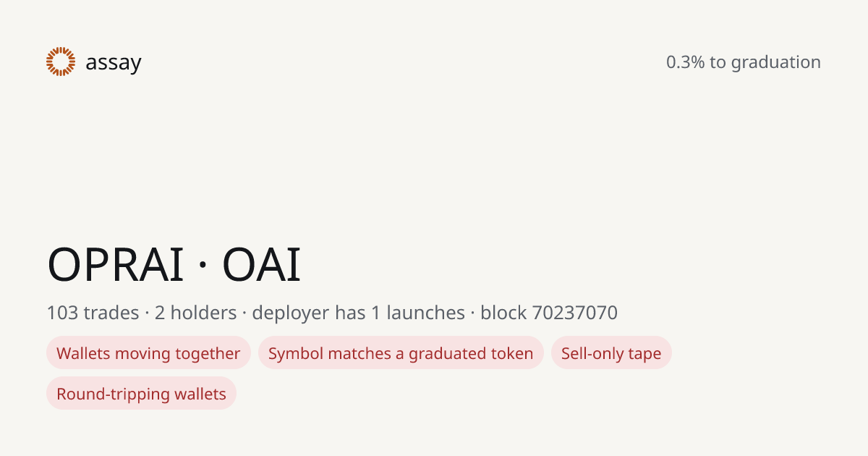
Task: Select the 0.3% graduation percentage value
Action: [685, 62]
